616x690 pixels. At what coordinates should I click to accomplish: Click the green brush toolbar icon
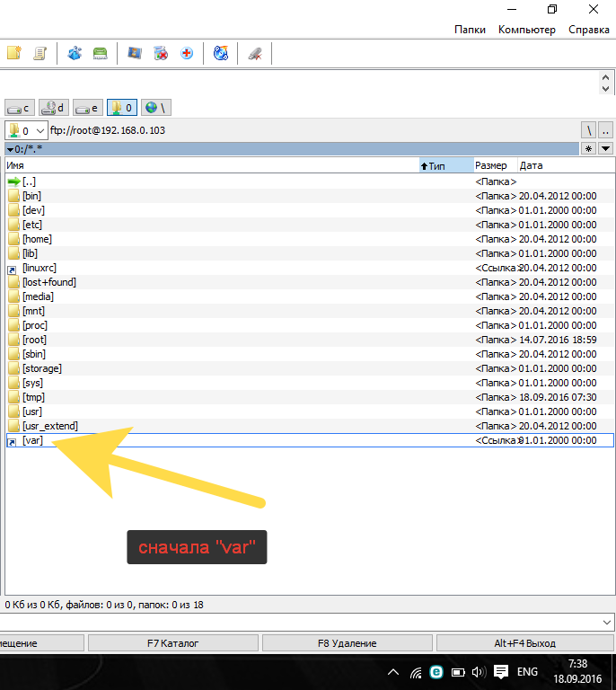point(101,54)
